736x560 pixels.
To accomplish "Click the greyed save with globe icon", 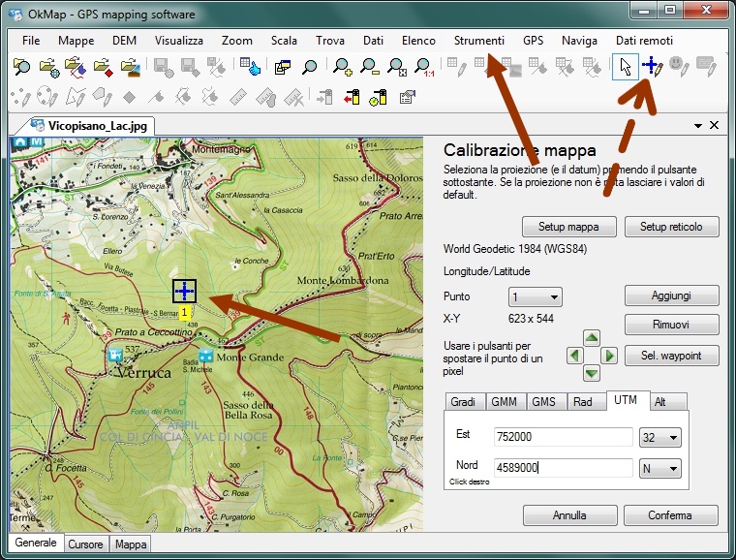I will pos(163,67).
